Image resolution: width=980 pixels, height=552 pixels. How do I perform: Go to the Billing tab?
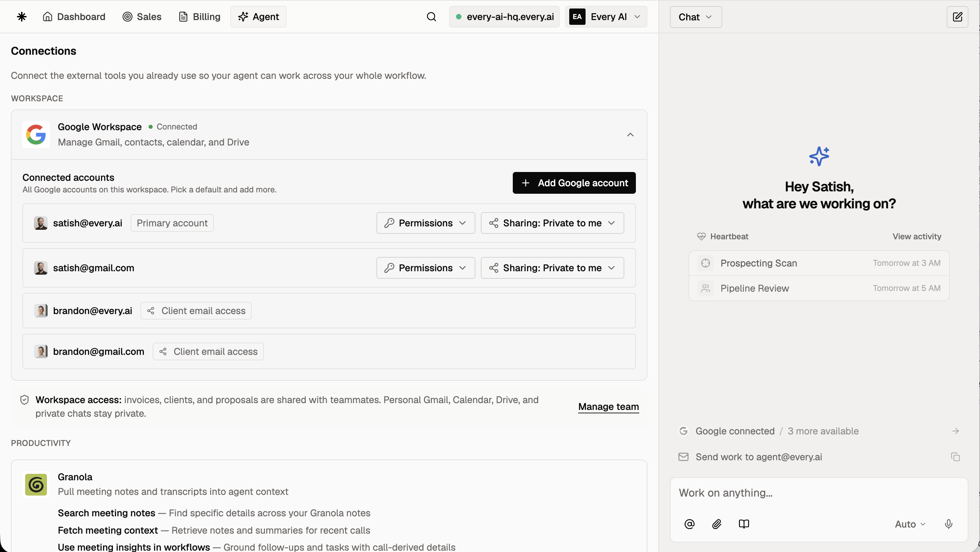[x=199, y=17]
